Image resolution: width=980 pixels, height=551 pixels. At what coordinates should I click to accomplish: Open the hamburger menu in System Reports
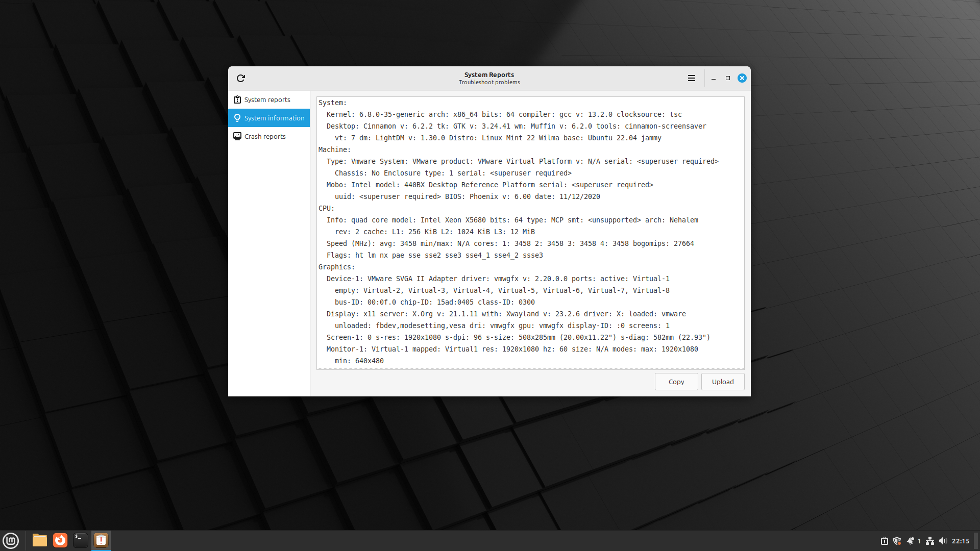coord(692,78)
